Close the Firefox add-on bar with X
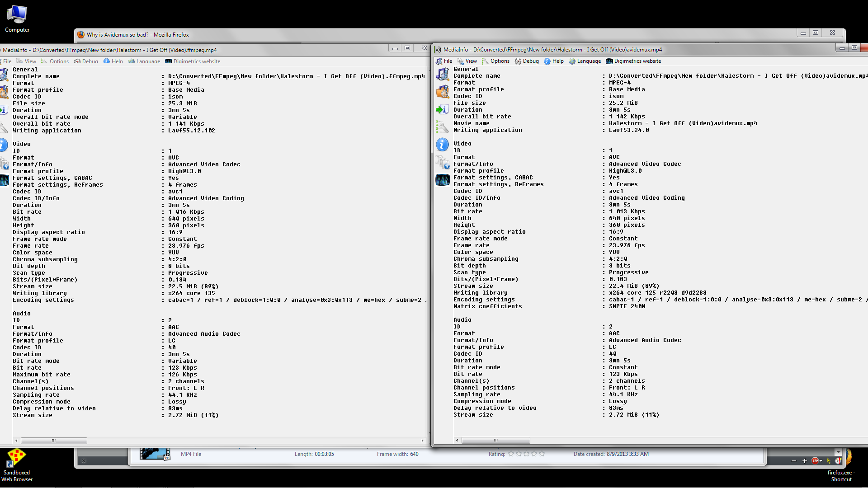Screen dimensions: 868x488 (83, 461)
